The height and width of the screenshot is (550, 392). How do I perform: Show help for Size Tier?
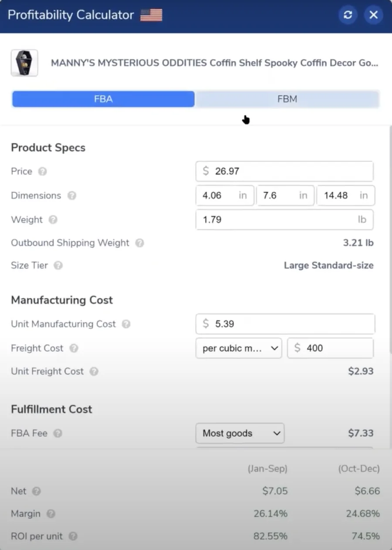58,265
